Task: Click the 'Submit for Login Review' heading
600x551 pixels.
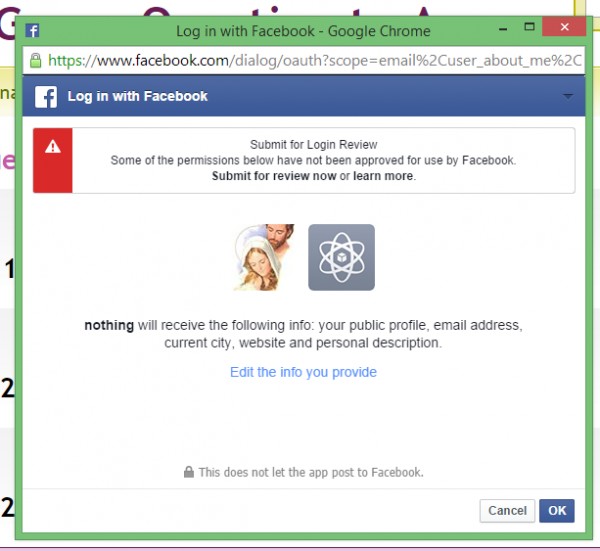Action: [x=313, y=144]
